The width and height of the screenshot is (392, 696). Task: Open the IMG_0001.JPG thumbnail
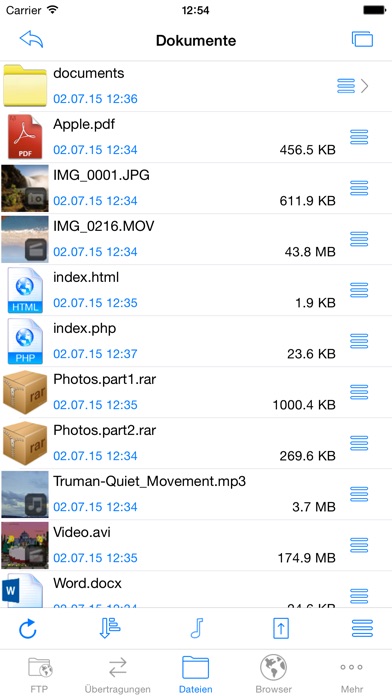coord(25,188)
